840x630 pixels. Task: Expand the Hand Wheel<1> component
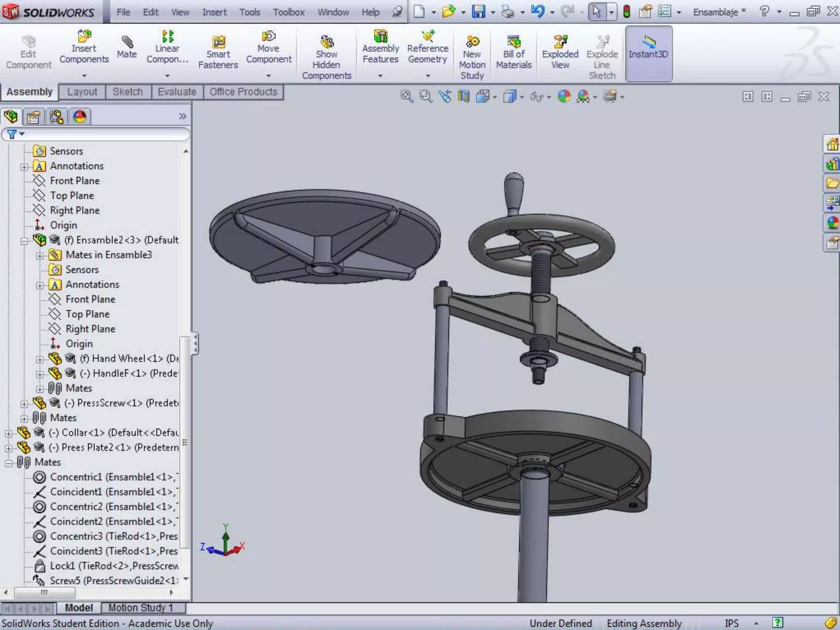tap(40, 359)
